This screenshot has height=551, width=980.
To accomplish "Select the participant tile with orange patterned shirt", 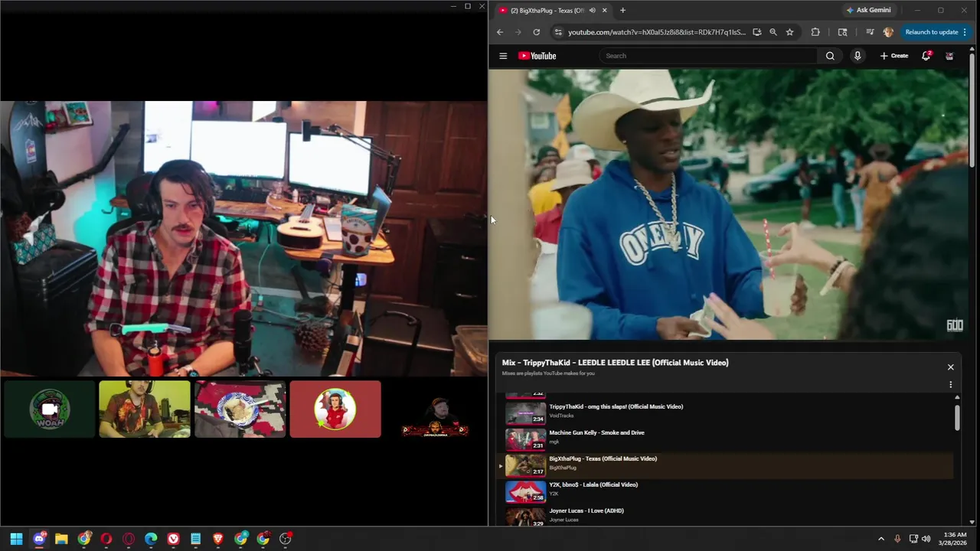I will tap(145, 409).
